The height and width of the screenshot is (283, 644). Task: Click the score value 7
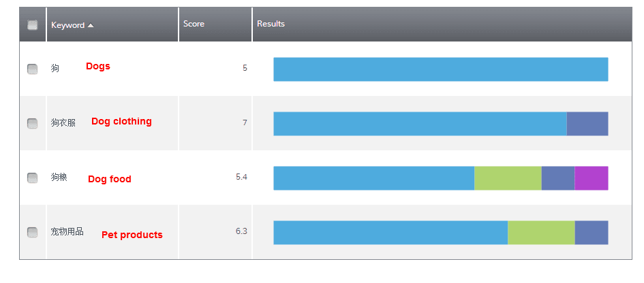(244, 122)
